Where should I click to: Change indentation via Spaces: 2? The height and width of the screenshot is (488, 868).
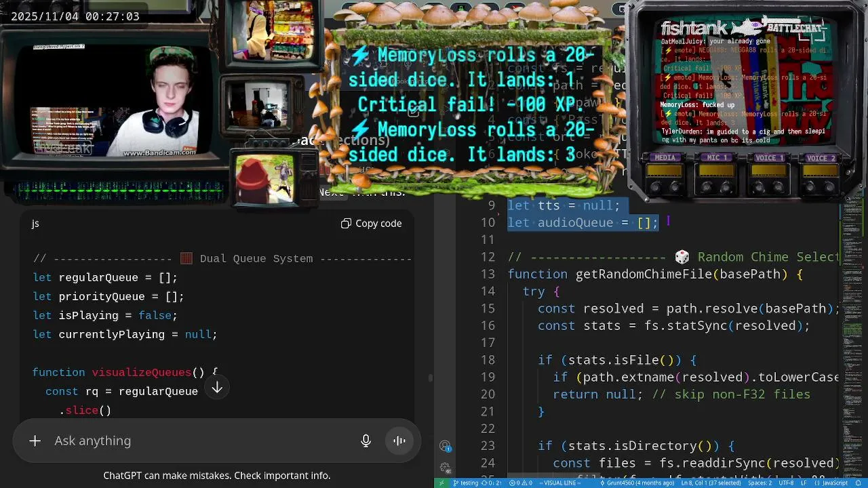(759, 483)
